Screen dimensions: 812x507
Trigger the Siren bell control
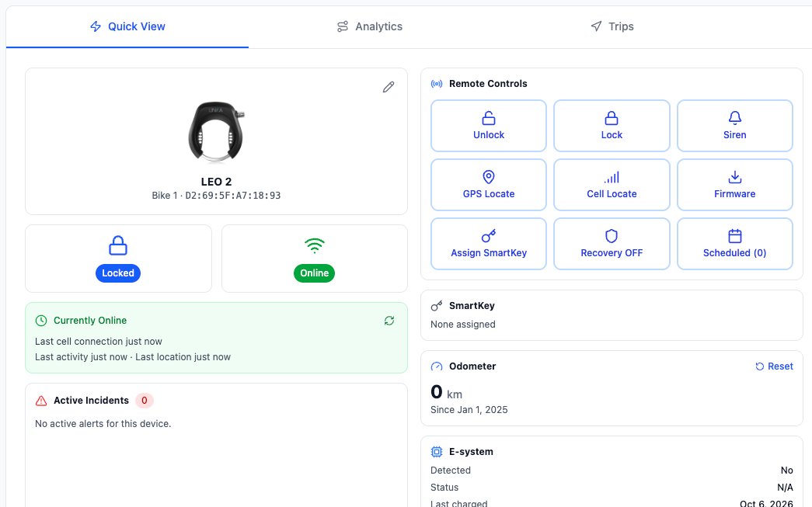coord(735,126)
